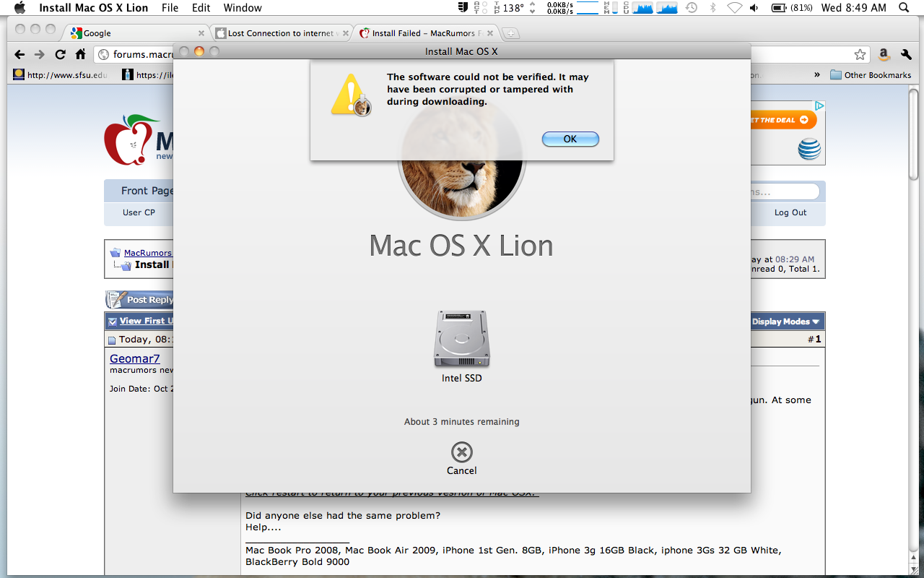Open the User CP link
Image resolution: width=924 pixels, height=578 pixels.
[139, 212]
